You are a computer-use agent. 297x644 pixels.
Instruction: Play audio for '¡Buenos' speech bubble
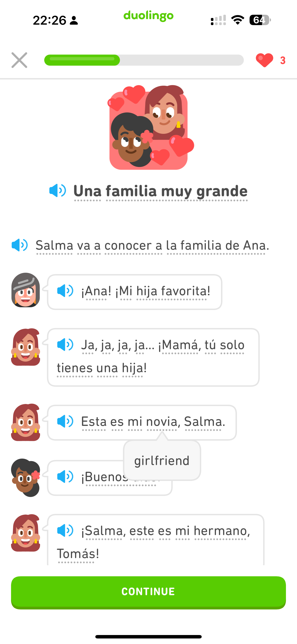pyautogui.click(x=65, y=477)
